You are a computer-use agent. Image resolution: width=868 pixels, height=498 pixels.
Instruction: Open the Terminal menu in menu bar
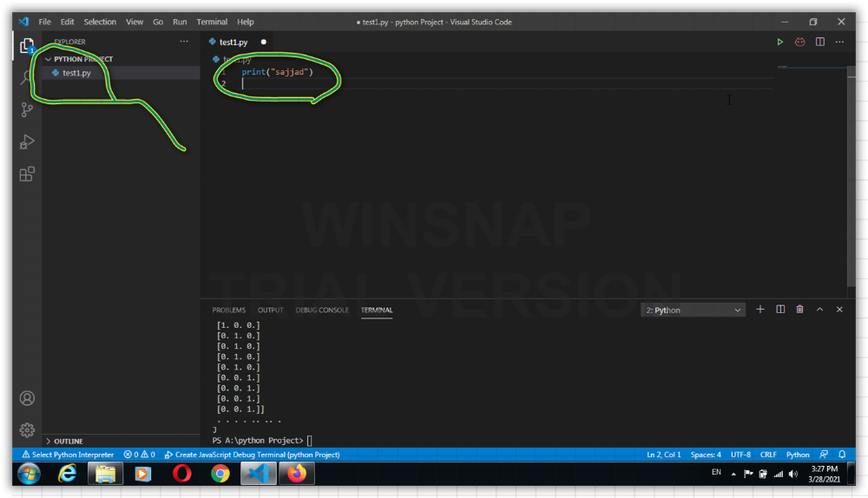coord(212,22)
